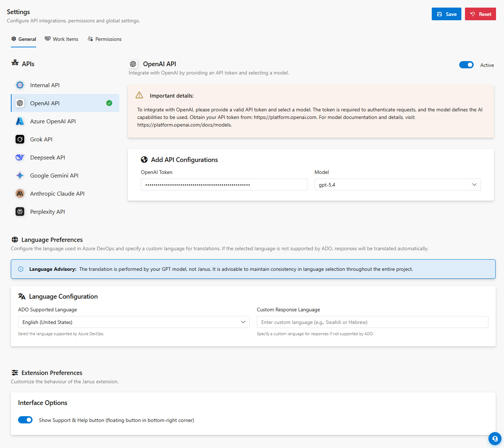This screenshot has width=504, height=448.
Task: Toggle the OpenAI API Active switch
Action: [x=466, y=65]
